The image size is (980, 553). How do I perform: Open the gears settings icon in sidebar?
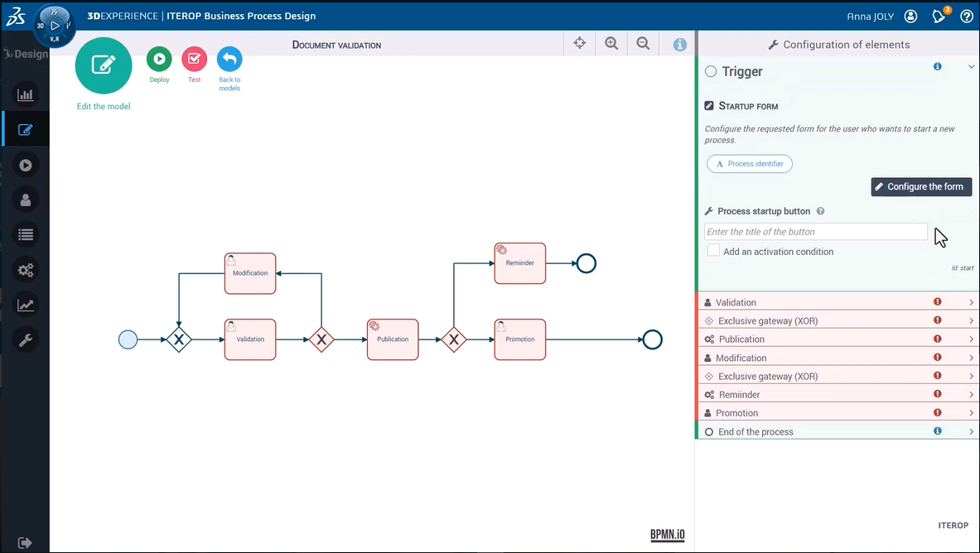pos(26,270)
